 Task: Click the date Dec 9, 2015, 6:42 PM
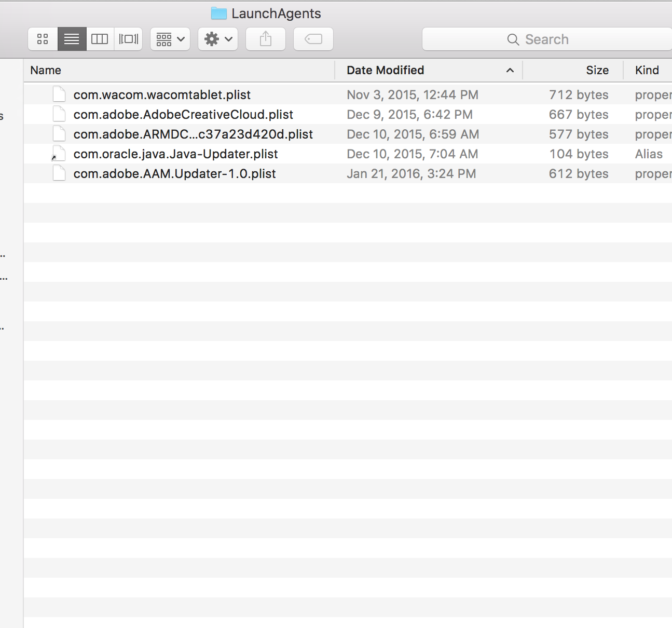point(409,115)
